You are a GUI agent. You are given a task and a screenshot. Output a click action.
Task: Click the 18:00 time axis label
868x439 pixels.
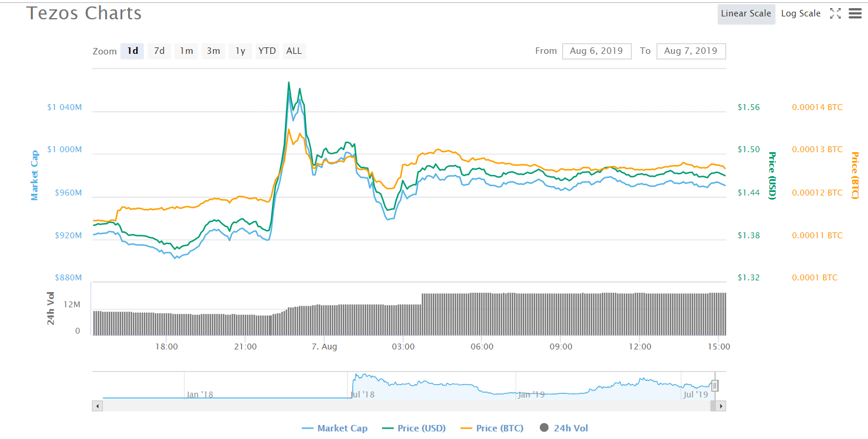point(167,347)
